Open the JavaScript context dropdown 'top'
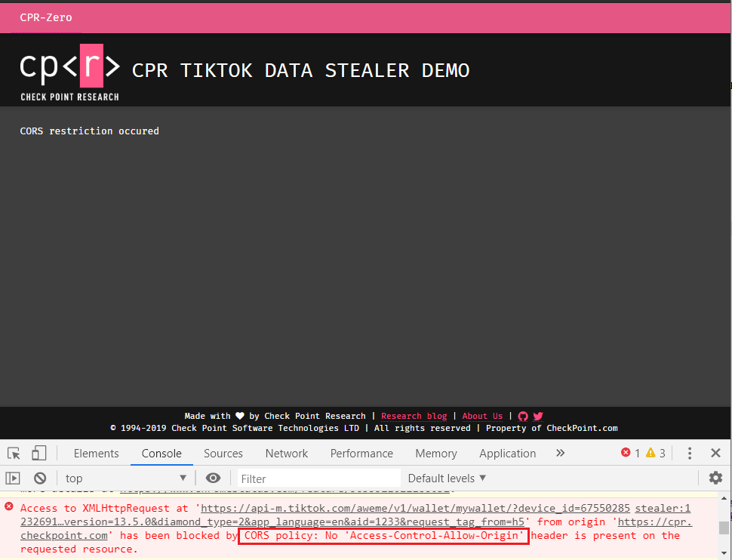Image resolution: width=732 pixels, height=560 pixels. click(126, 478)
